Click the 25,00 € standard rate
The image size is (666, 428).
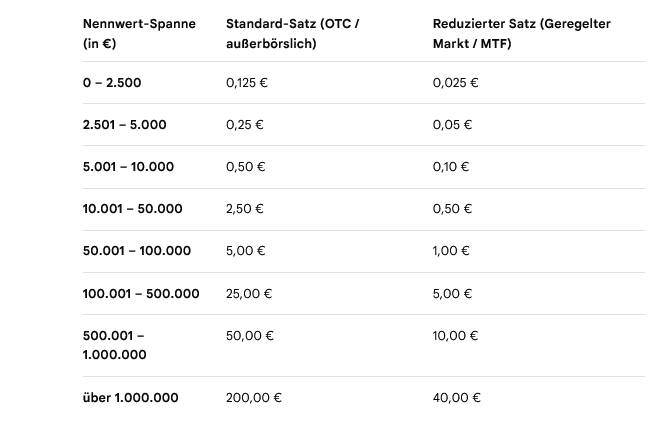249,294
